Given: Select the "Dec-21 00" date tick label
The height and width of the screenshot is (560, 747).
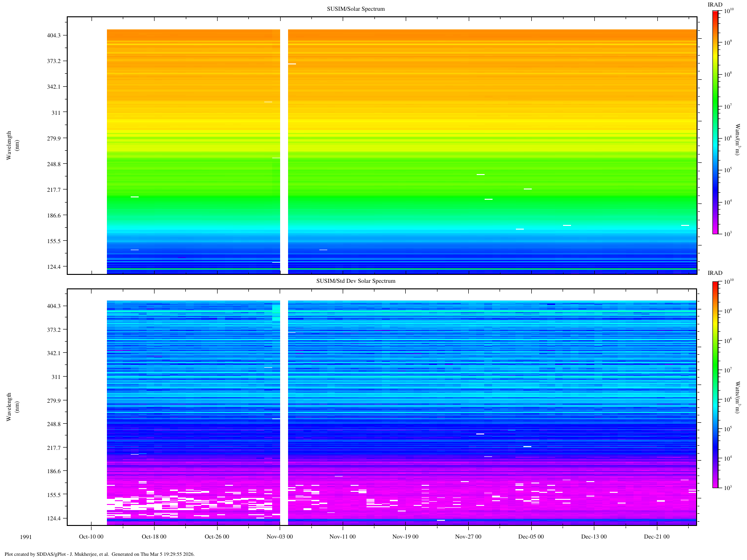Looking at the screenshot, I should 656,537.
